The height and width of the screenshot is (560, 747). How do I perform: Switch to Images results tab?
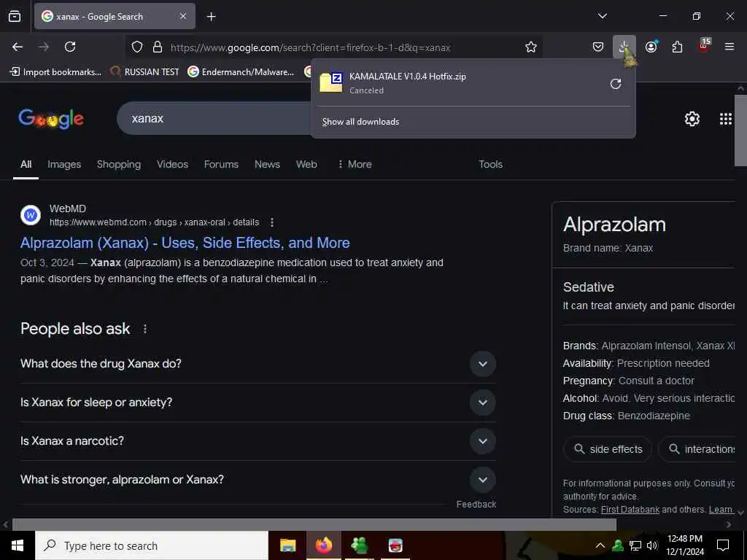64,164
